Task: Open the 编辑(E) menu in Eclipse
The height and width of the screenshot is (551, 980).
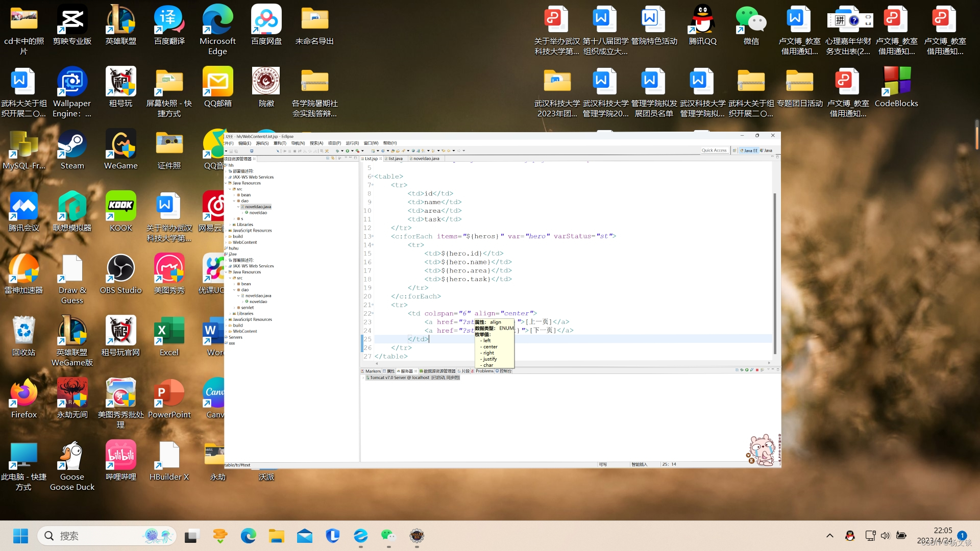Action: click(244, 143)
